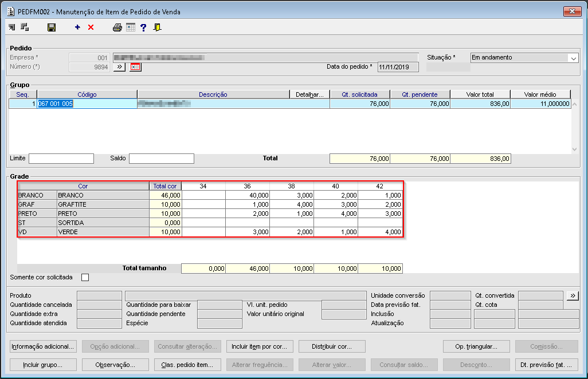Click the Valor médio column header
This screenshot has width=588, height=379.
(x=540, y=94)
